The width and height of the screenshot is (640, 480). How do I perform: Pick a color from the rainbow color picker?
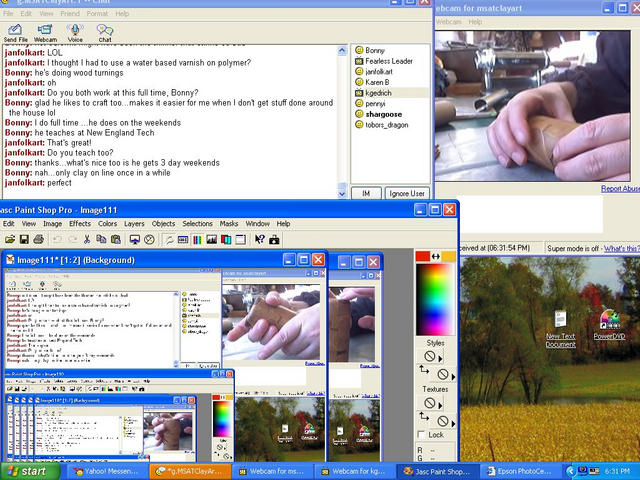435,299
